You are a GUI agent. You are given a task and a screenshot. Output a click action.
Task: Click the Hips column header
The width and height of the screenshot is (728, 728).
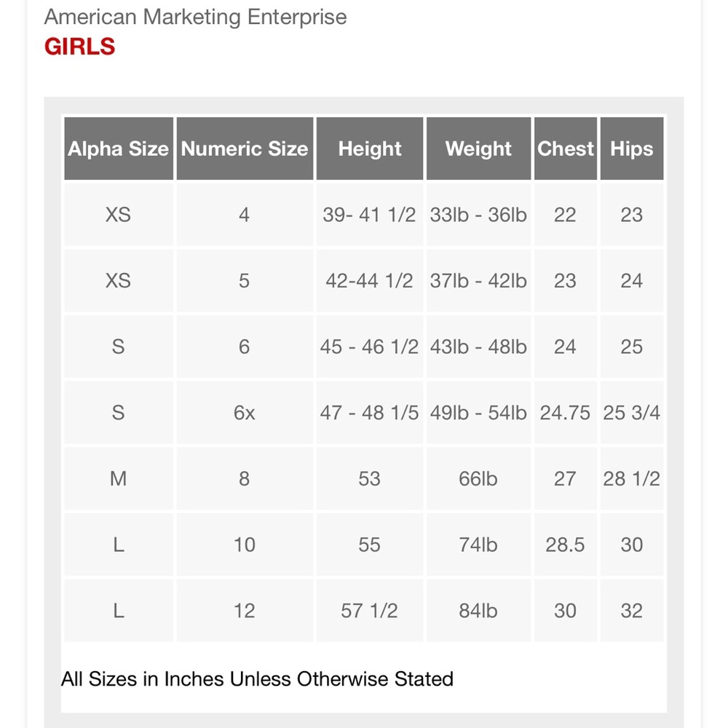pos(632,149)
